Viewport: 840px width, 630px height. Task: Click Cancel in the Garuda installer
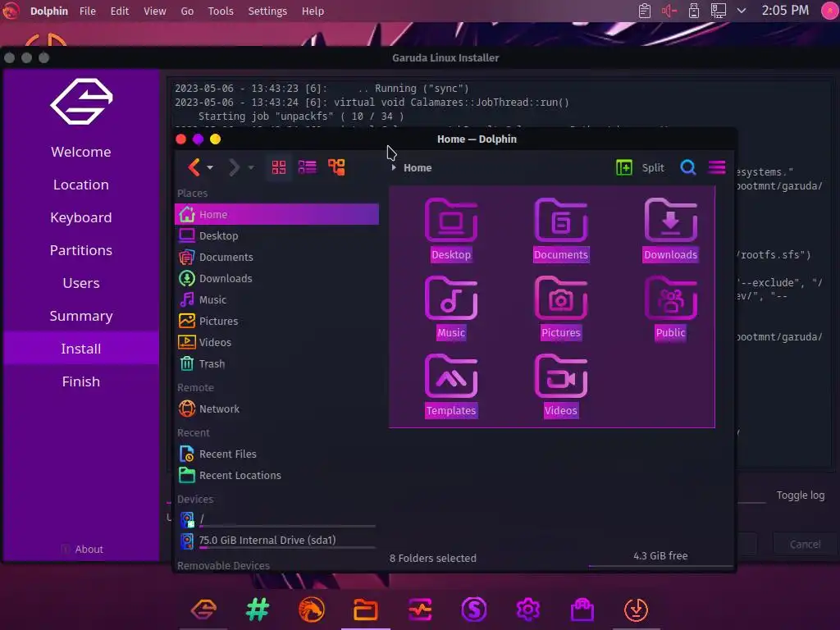coord(805,545)
